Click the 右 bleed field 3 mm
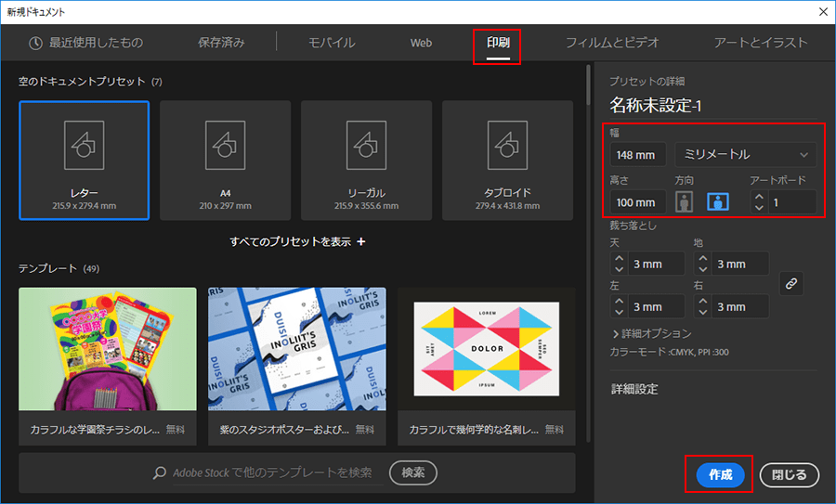The height and width of the screenshot is (504, 836). [740, 307]
